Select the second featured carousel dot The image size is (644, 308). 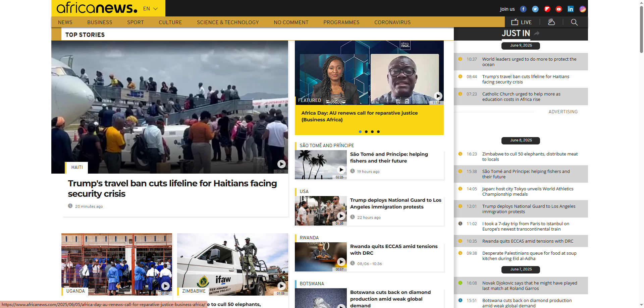click(366, 132)
